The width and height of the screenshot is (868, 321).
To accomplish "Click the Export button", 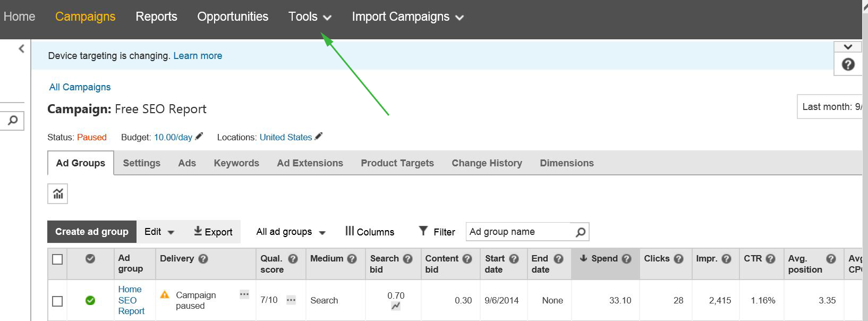I will (213, 232).
